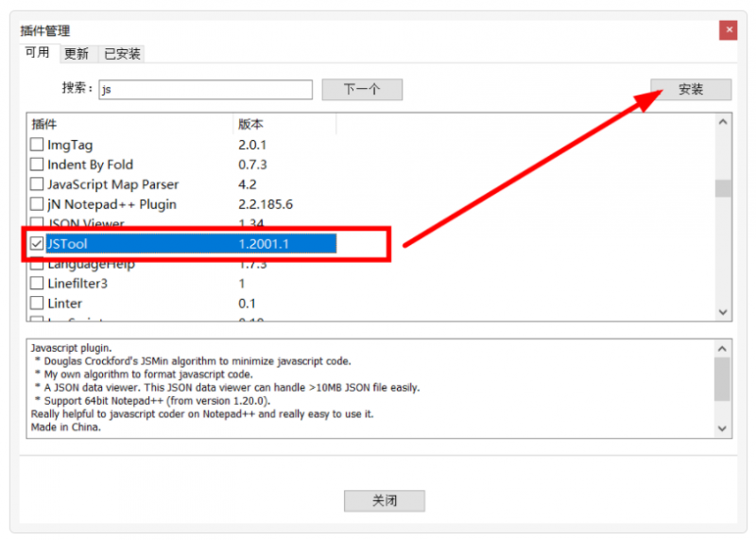756x540 pixels.
Task: Tick the JavaScript Map Parser checkbox
Action: tap(37, 184)
